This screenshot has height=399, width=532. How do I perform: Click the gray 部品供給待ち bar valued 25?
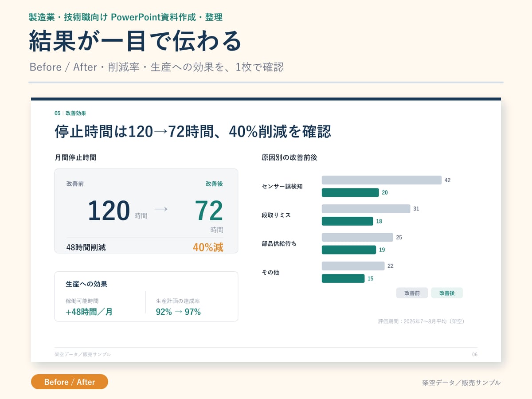click(357, 237)
